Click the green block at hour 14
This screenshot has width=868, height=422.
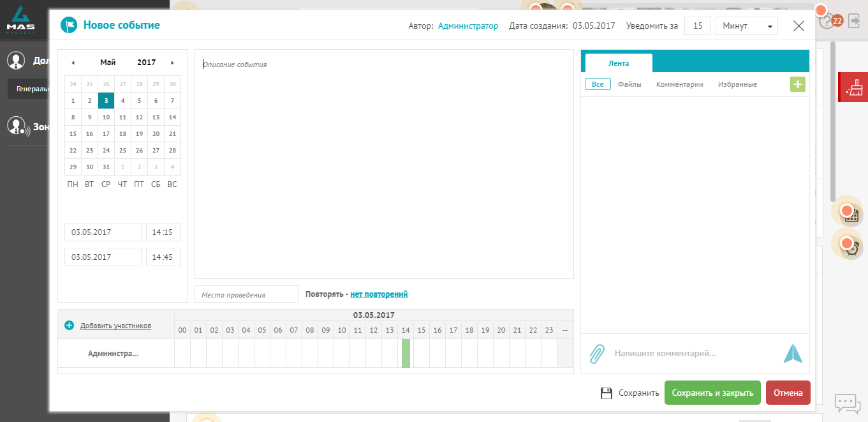(x=406, y=353)
